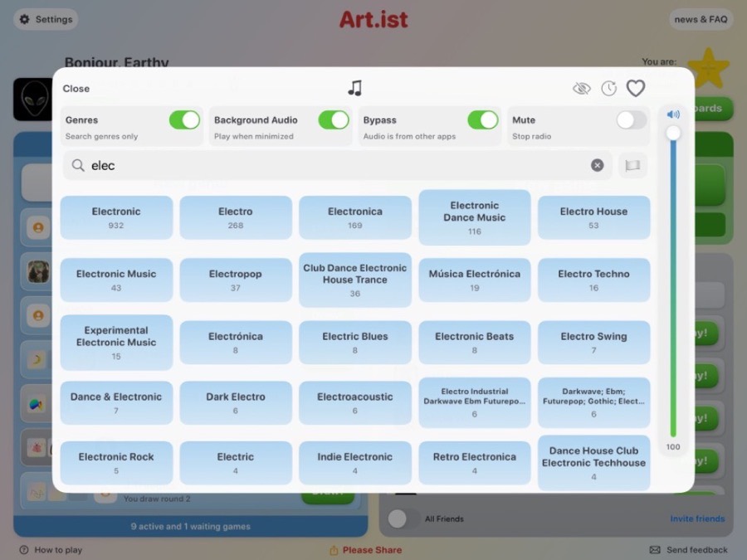Image resolution: width=747 pixels, height=560 pixels.
Task: Select Electro Swing genre
Action: tap(593, 343)
